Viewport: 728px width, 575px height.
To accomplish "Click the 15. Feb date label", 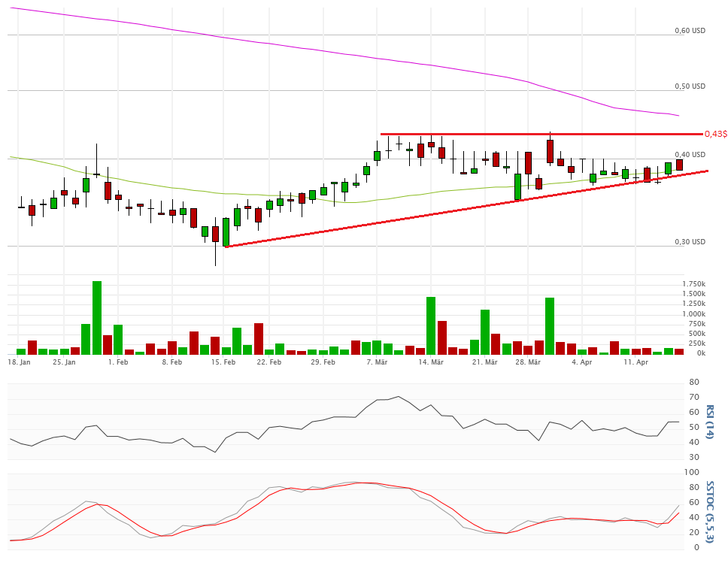I will (223, 362).
